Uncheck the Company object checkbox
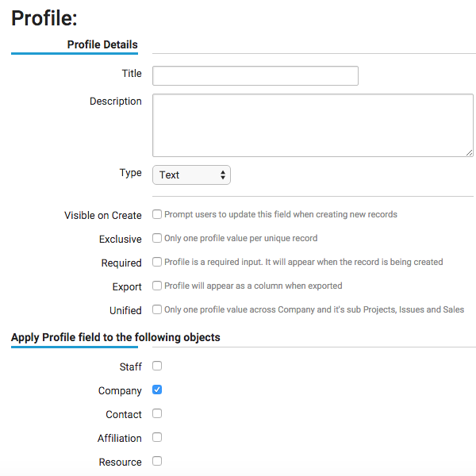This screenshot has width=476, height=476. pos(157,390)
